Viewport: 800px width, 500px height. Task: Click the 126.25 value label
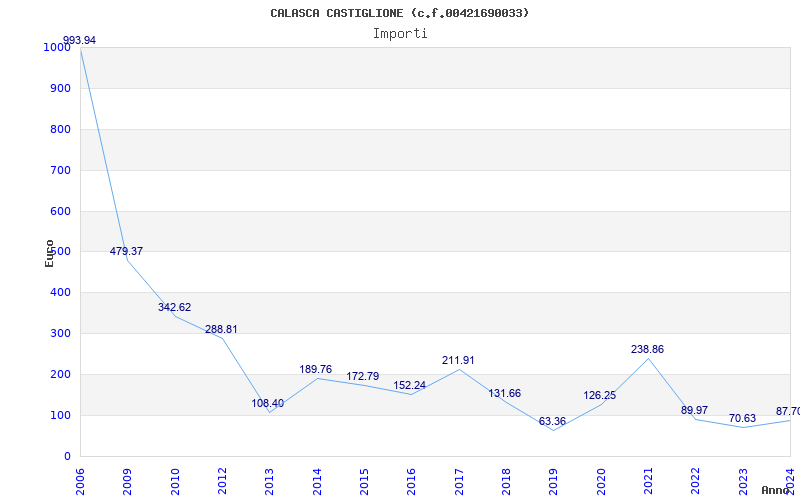click(x=599, y=395)
